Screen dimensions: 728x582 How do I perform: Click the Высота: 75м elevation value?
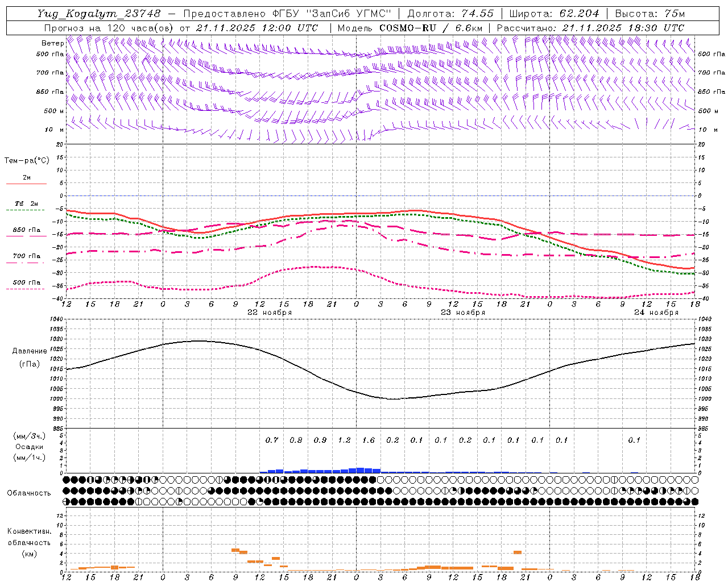650,14
